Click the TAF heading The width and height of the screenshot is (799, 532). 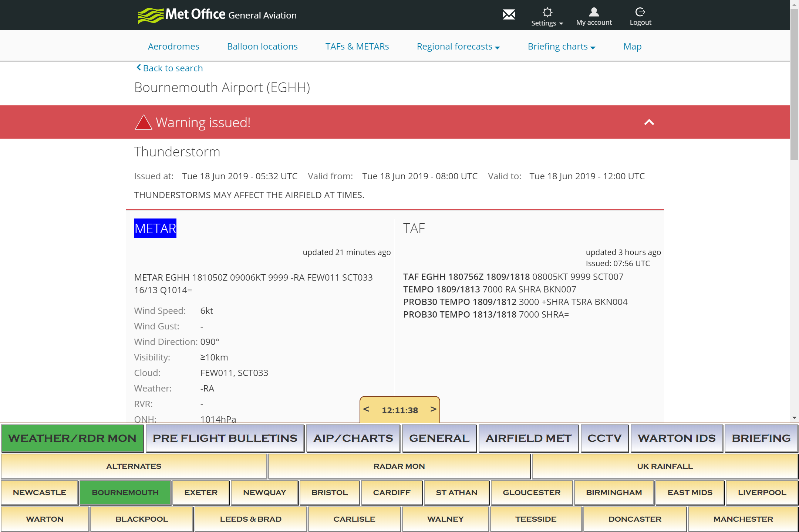click(414, 228)
